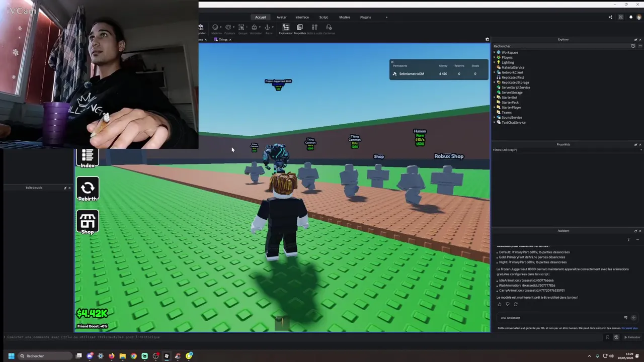Switch to the Avatar ribbon tab
Screen dimensions: 644x362
pos(282,17)
